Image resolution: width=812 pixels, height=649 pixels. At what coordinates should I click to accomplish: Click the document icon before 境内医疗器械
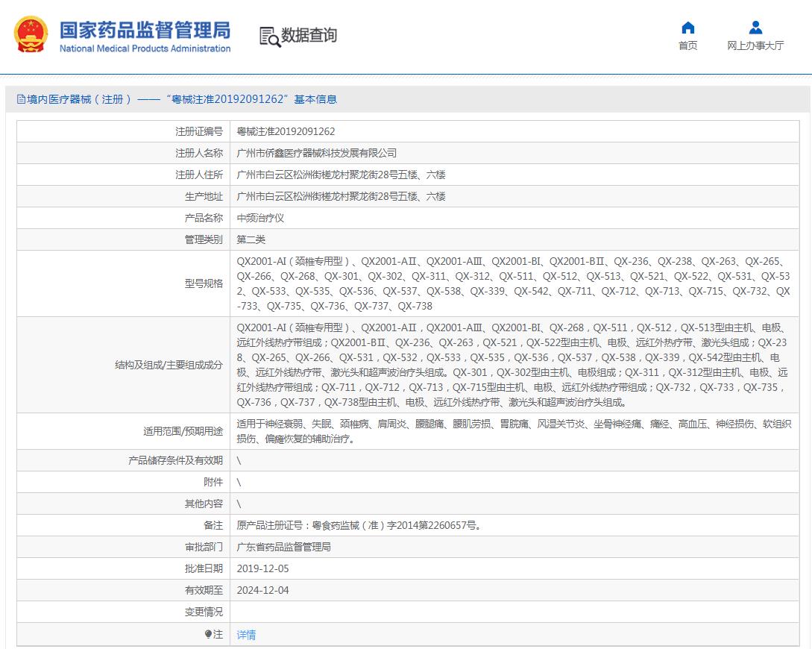[21, 99]
